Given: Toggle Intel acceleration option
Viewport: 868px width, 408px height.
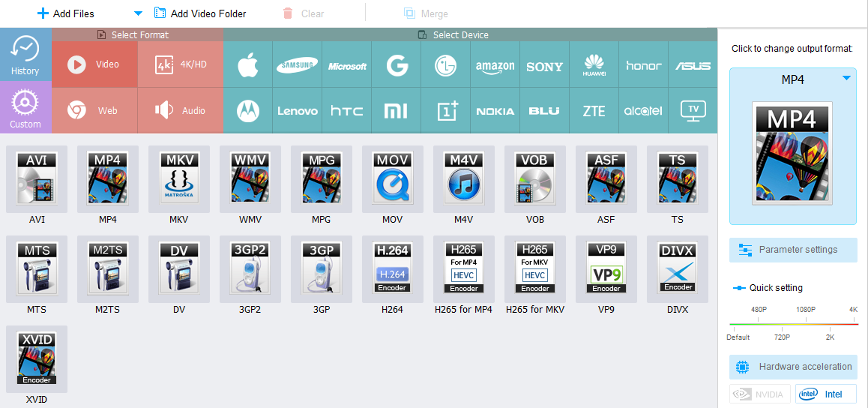Looking at the screenshot, I should 826,394.
